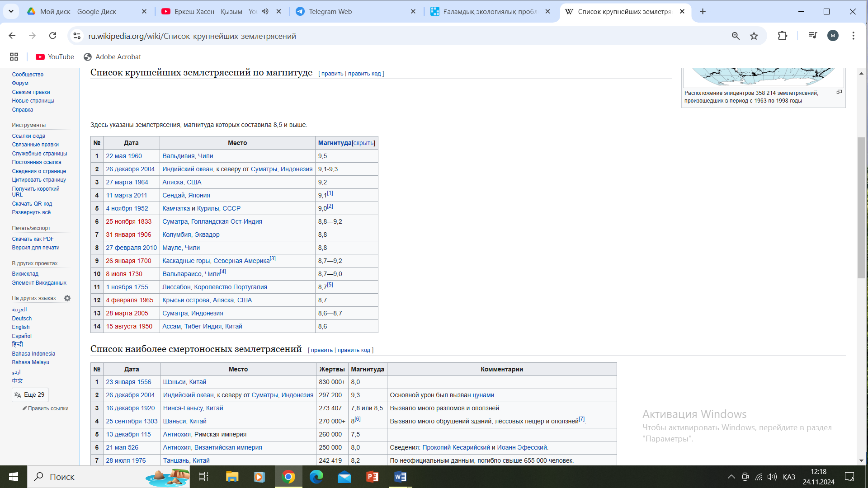Open the Вальдивия link in table
This screenshot has width=868, height=488.
(178, 156)
